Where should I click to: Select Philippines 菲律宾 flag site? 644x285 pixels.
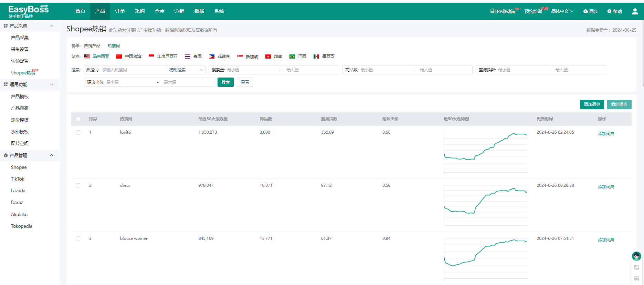(219, 57)
